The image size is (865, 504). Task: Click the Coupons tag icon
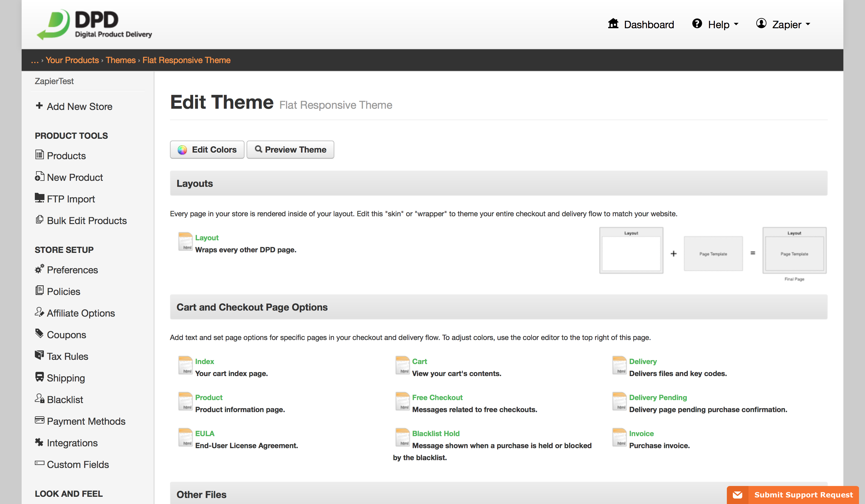point(39,334)
